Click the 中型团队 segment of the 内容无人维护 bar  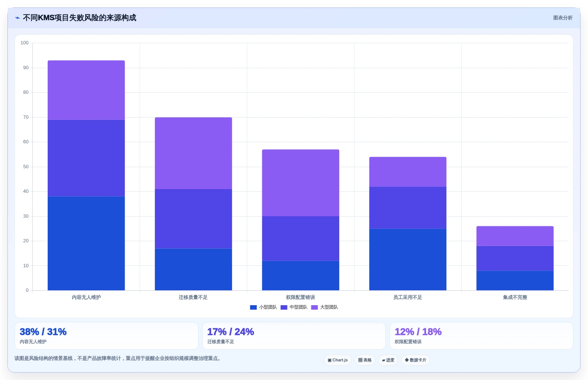[x=86, y=158]
